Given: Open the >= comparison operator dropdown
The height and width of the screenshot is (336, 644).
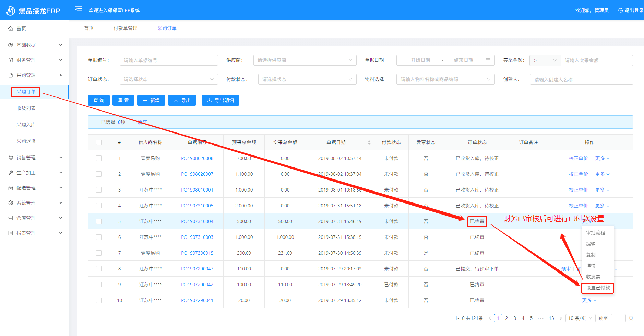Looking at the screenshot, I should (545, 60).
